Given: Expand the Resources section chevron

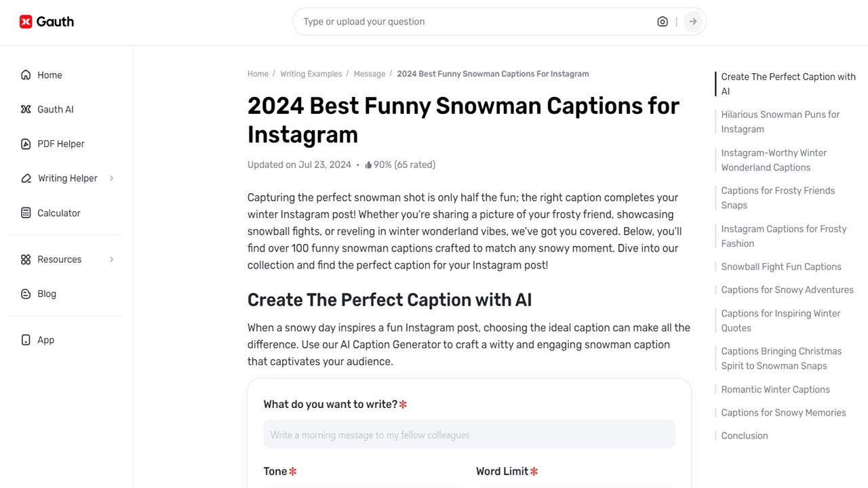Looking at the screenshot, I should (x=111, y=259).
